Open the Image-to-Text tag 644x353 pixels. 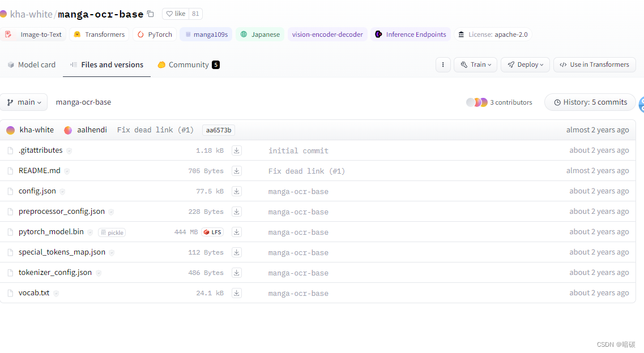coord(33,35)
